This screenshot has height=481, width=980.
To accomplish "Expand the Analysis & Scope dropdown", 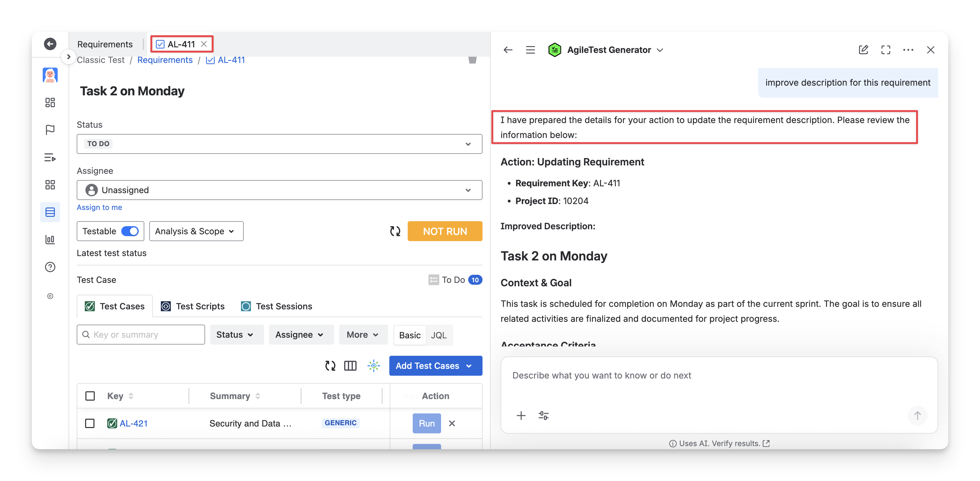I will click(196, 231).
